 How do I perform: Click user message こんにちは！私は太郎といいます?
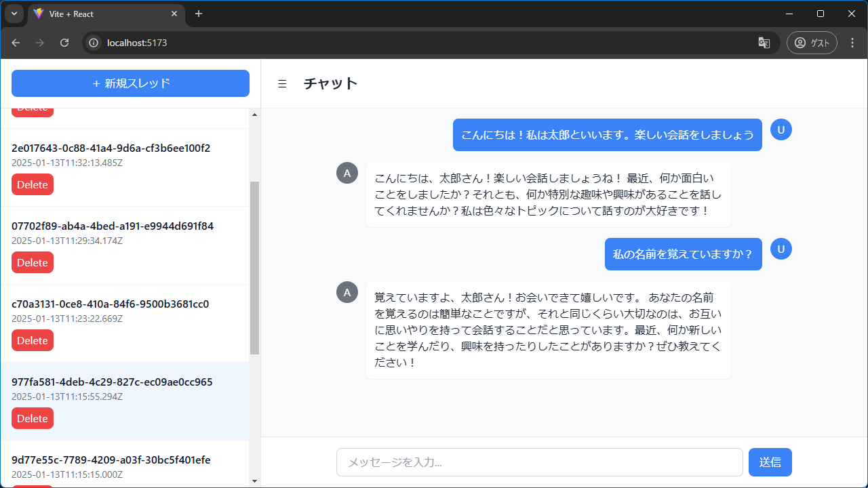point(608,135)
